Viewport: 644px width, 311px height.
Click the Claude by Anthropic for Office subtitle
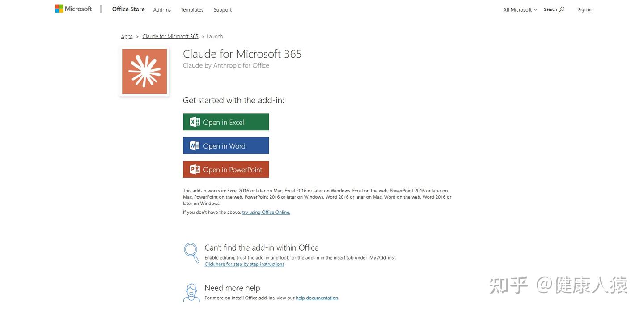point(226,65)
